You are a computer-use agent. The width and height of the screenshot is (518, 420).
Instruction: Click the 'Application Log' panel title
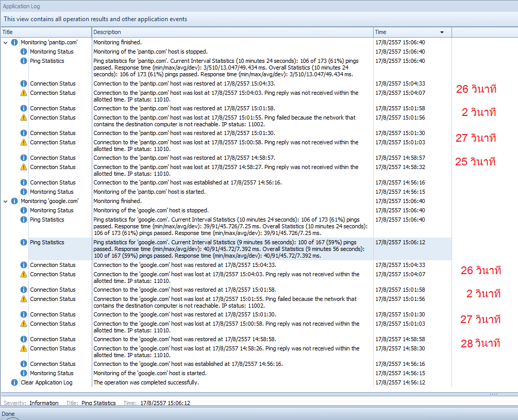coord(21,6)
